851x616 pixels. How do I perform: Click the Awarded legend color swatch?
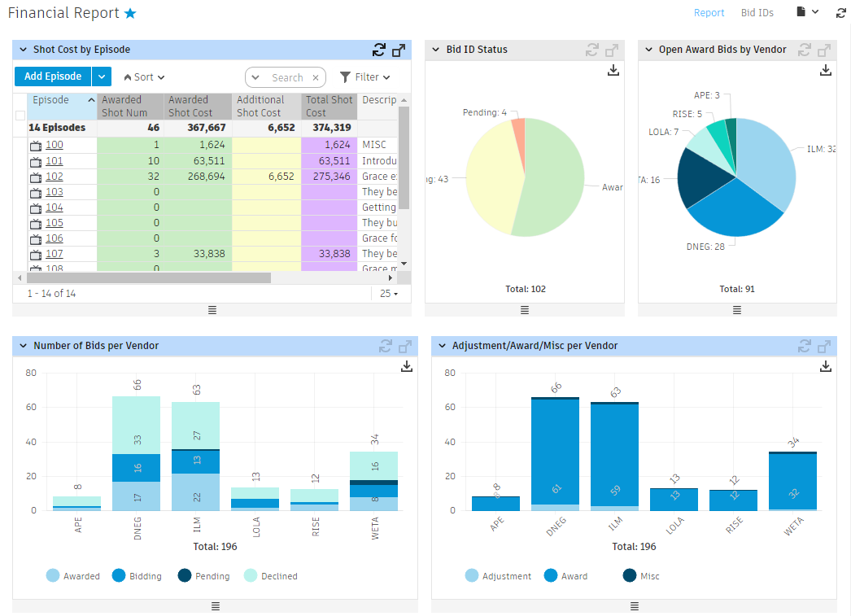(x=53, y=576)
